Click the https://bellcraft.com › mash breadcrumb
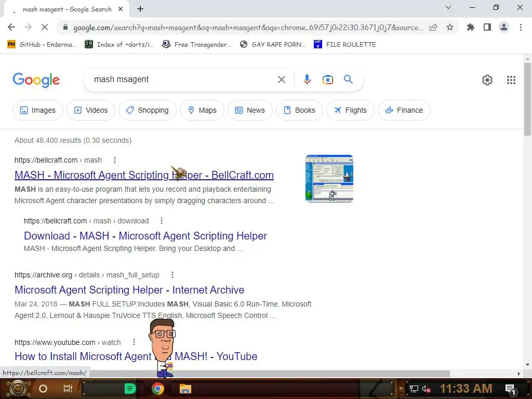The height and width of the screenshot is (399, 532). coord(58,160)
